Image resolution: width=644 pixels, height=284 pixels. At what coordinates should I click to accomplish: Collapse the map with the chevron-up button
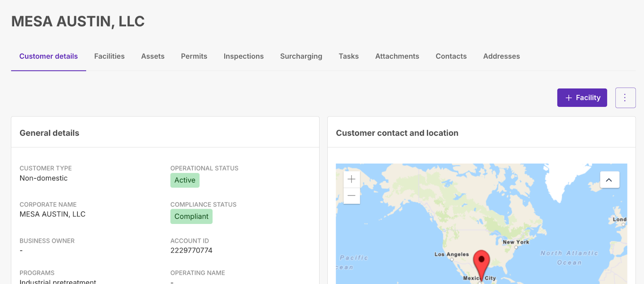[609, 180]
